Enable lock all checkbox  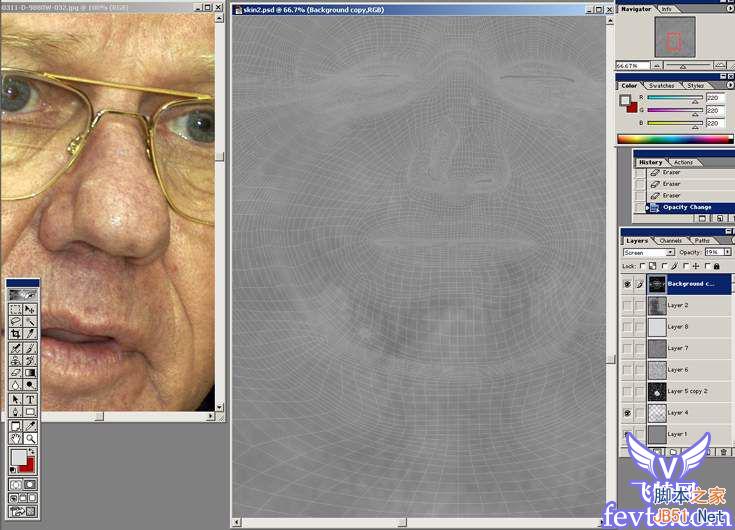pyautogui.click(x=708, y=266)
